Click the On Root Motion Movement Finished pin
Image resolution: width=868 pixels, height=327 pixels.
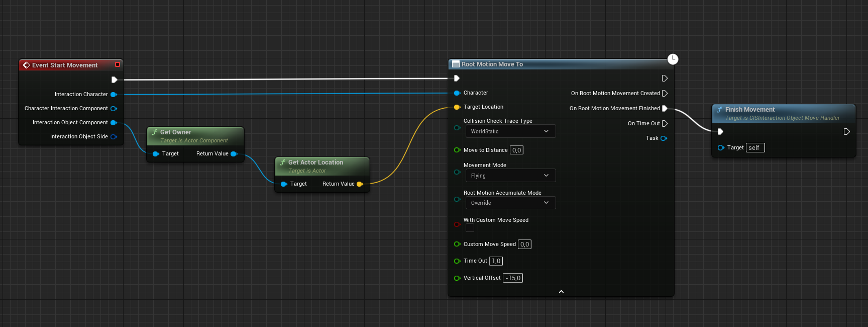click(x=665, y=109)
